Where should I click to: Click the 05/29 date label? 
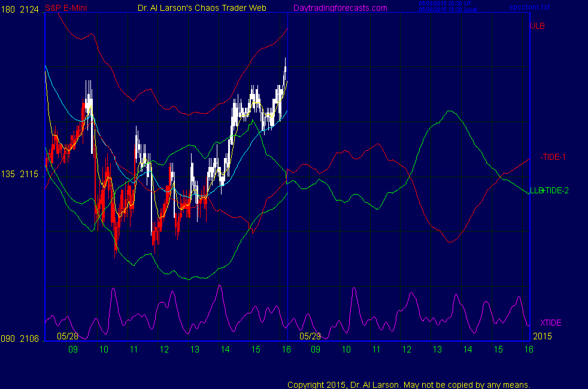click(x=310, y=336)
